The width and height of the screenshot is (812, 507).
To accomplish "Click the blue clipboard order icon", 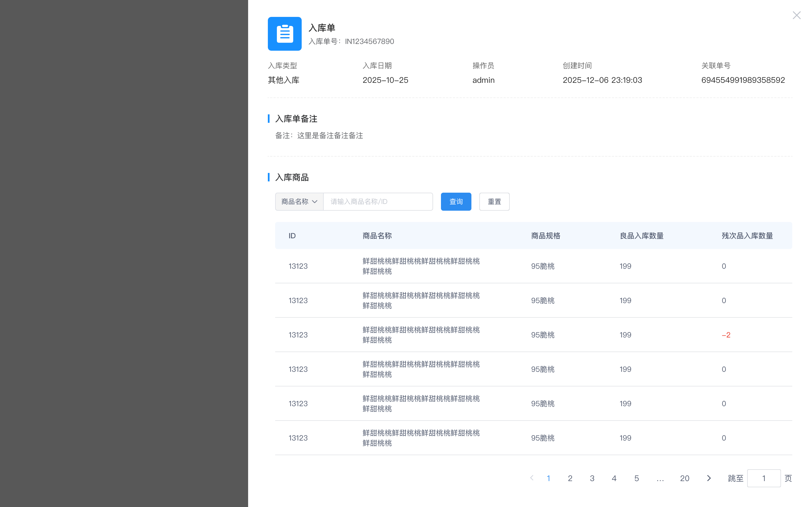I will [x=284, y=34].
